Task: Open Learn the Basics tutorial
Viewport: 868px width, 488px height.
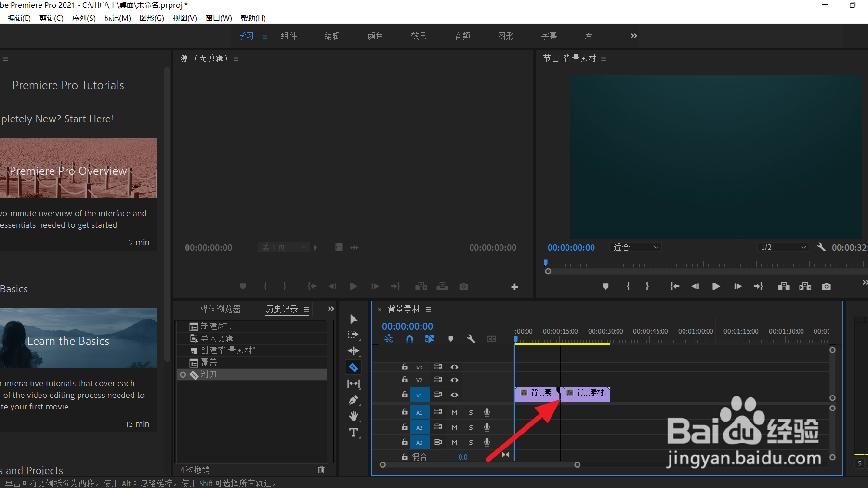Action: [79, 338]
